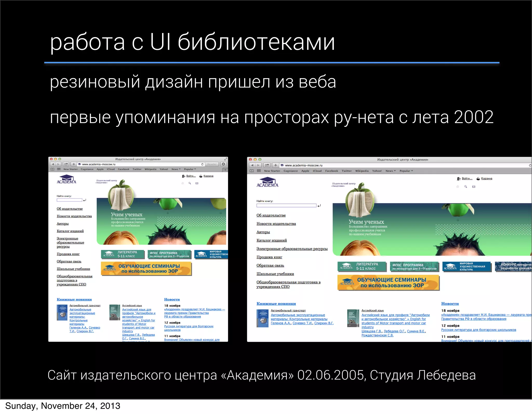
Task: Open Twitter bookmark in left window
Action: [x=137, y=169]
